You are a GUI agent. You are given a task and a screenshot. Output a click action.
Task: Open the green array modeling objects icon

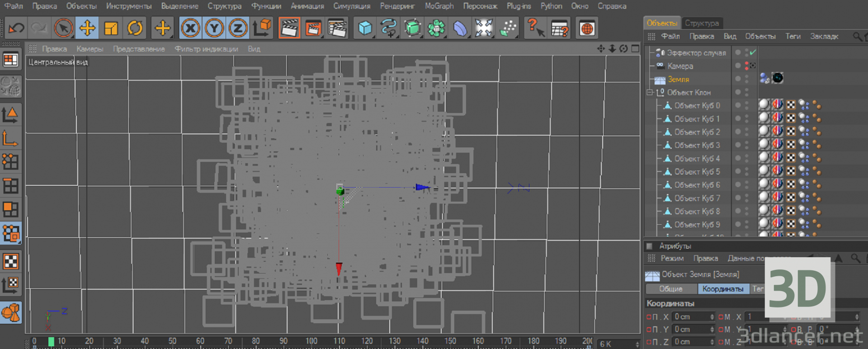tap(436, 28)
